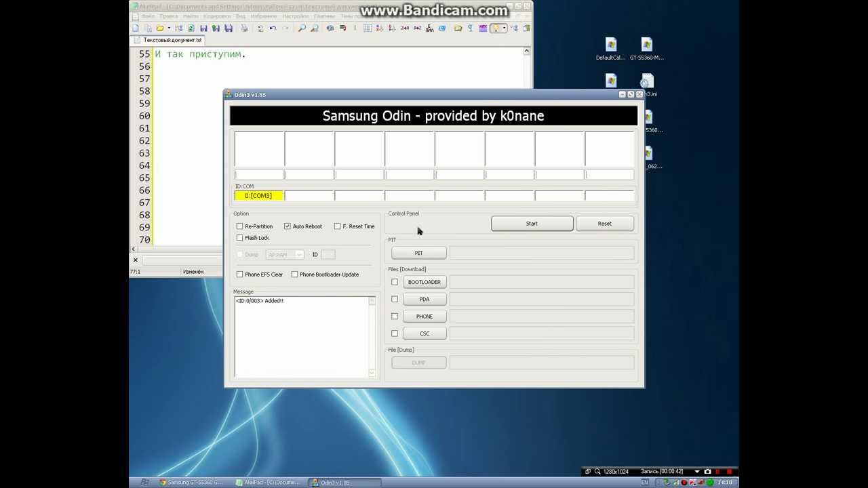This screenshot has height=488, width=868.
Task: Click AkelPad vertical scrollbar up arrow
Action: point(527,52)
